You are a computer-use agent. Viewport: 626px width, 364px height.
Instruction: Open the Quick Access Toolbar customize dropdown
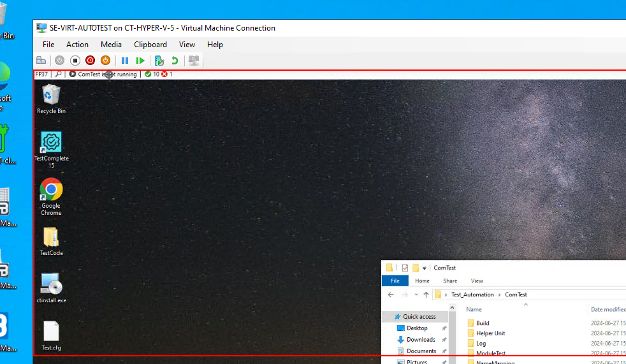(x=425, y=268)
